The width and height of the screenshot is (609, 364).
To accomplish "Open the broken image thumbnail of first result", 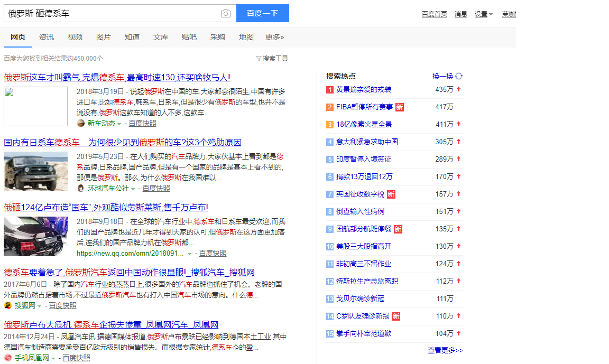I will click(x=36, y=106).
